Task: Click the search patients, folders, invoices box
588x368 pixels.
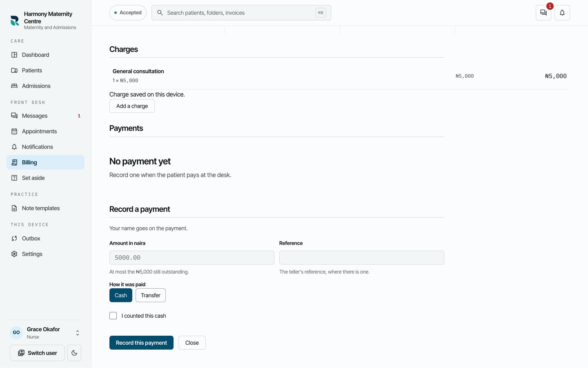Action: pyautogui.click(x=241, y=13)
